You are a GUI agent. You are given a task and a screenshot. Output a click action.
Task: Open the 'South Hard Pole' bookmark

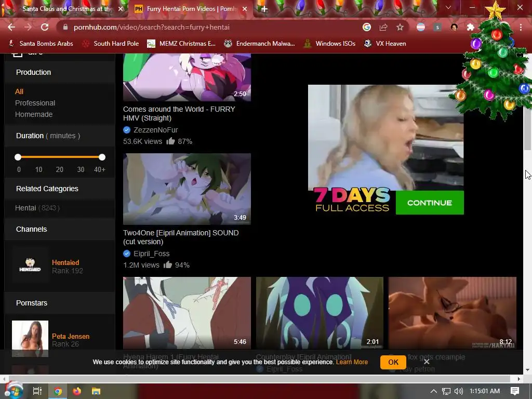[111, 44]
